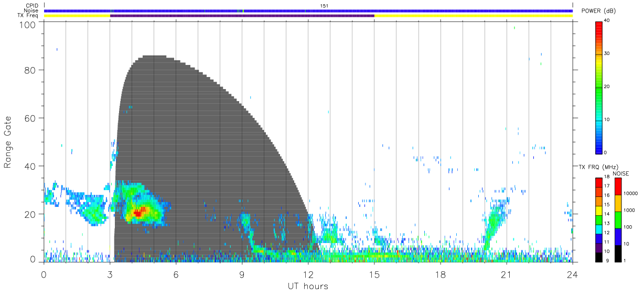Click the 100 noise scale label
The image size is (644, 297).
tap(628, 227)
